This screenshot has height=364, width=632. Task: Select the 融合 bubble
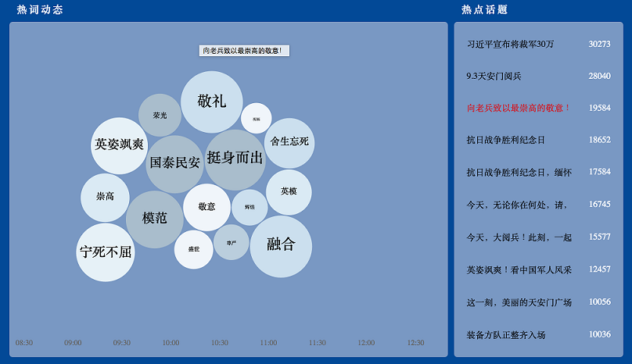281,245
